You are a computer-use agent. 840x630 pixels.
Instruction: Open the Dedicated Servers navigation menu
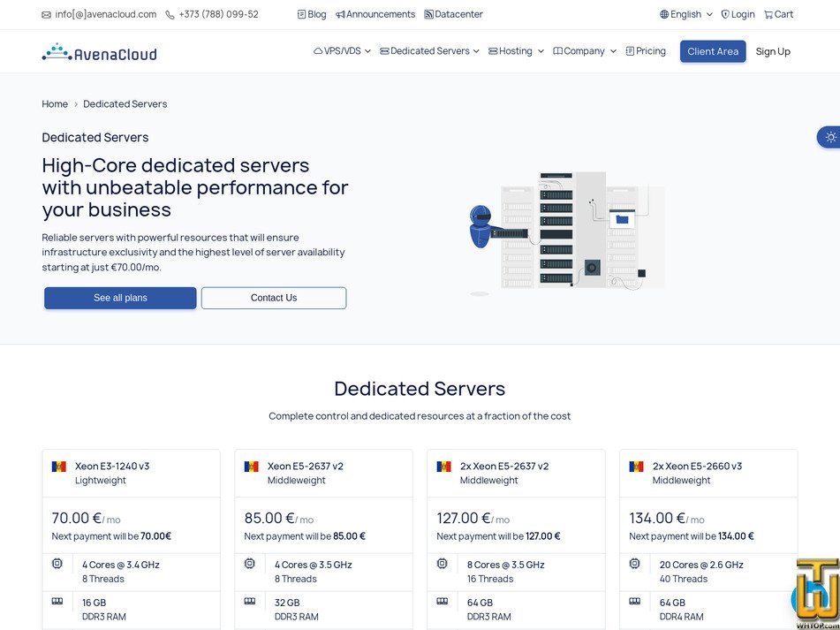tap(429, 51)
